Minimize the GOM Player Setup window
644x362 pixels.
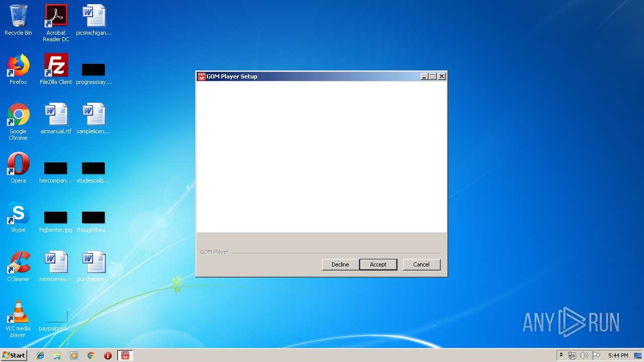pos(425,76)
